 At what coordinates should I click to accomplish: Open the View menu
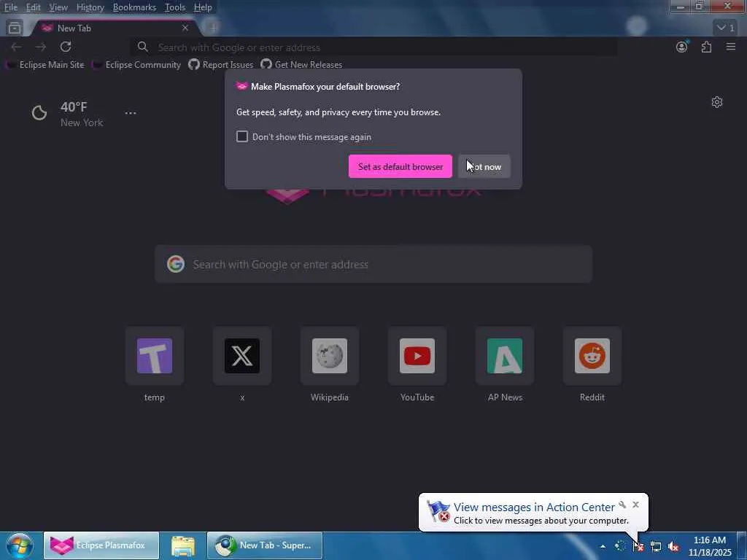coord(58,7)
